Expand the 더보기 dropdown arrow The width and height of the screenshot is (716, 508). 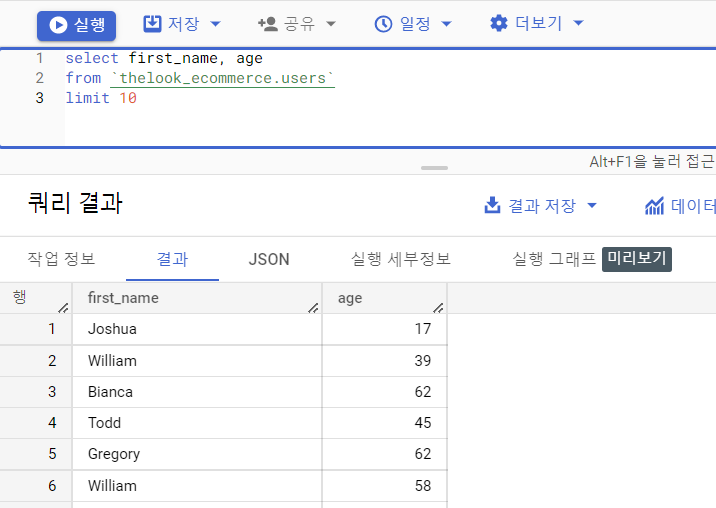click(578, 23)
